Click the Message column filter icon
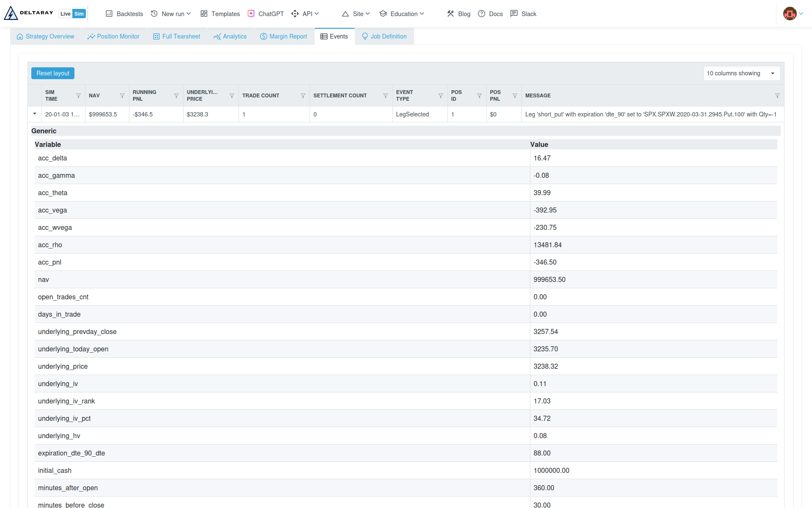The height and width of the screenshot is (508, 812). (x=777, y=96)
